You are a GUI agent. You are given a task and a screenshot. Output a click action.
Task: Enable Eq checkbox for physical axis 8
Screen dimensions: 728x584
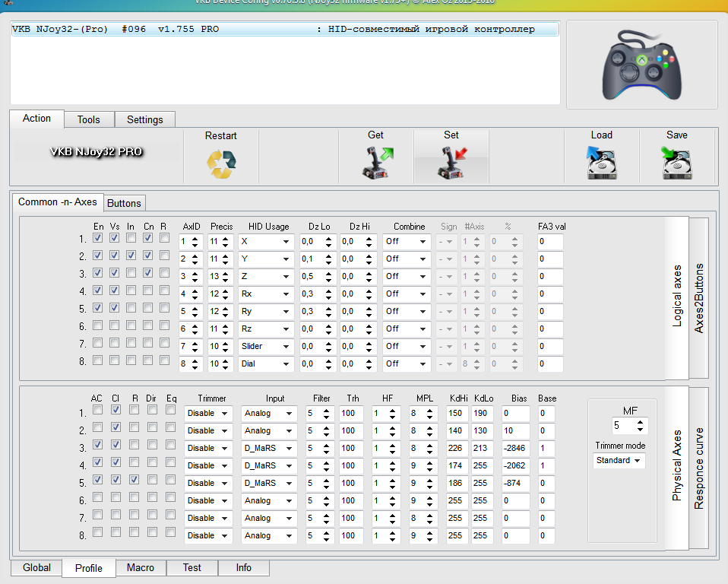click(x=171, y=532)
